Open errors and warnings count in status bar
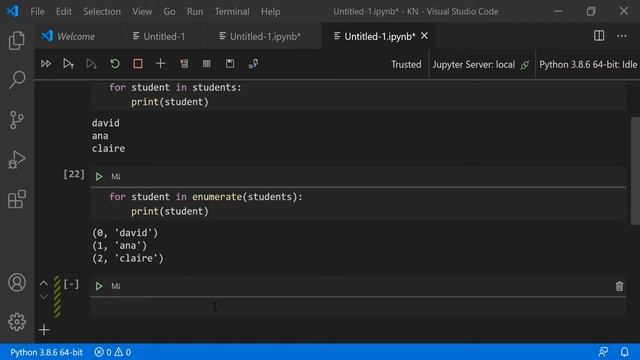 tap(112, 352)
